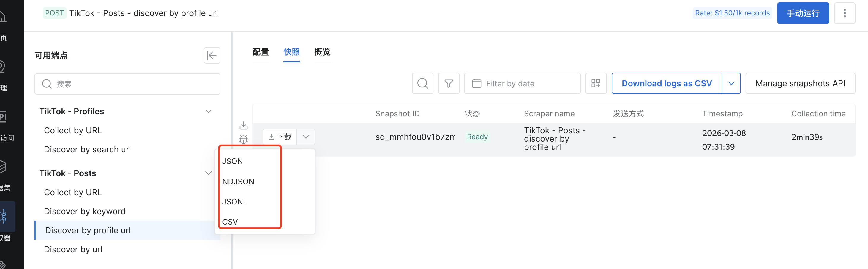
Task: Focus the endpoint 搜索 input
Action: point(127,84)
